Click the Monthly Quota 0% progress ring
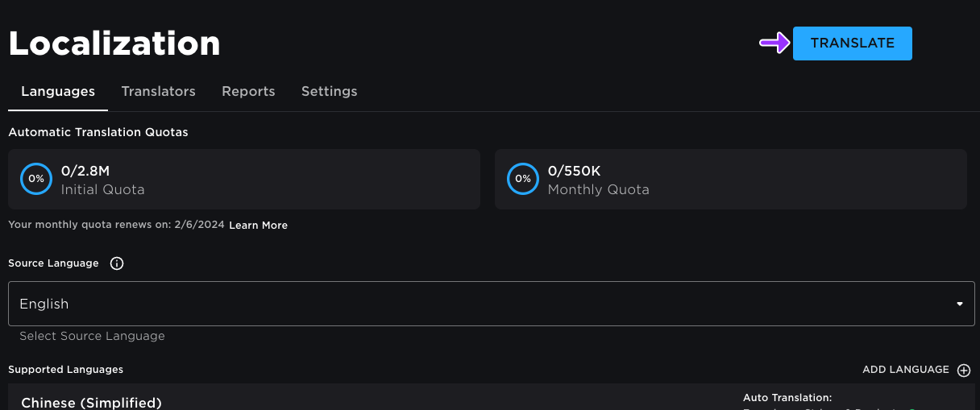The height and width of the screenshot is (410, 980). pos(523,179)
